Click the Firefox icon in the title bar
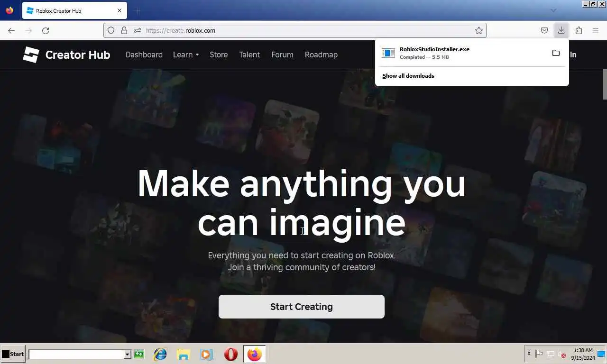Viewport: 607px width, 364px height. pyautogui.click(x=9, y=10)
